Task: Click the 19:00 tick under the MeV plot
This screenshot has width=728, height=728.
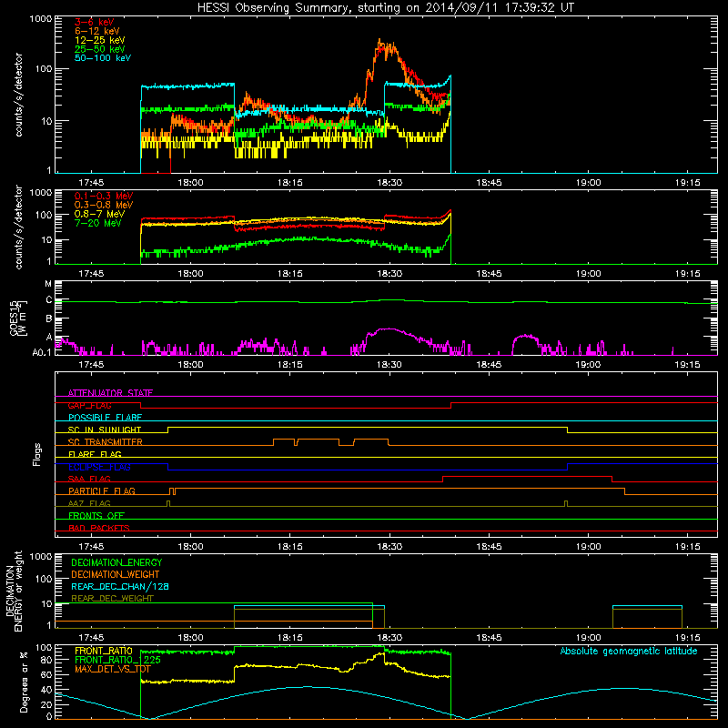Action: click(588, 274)
